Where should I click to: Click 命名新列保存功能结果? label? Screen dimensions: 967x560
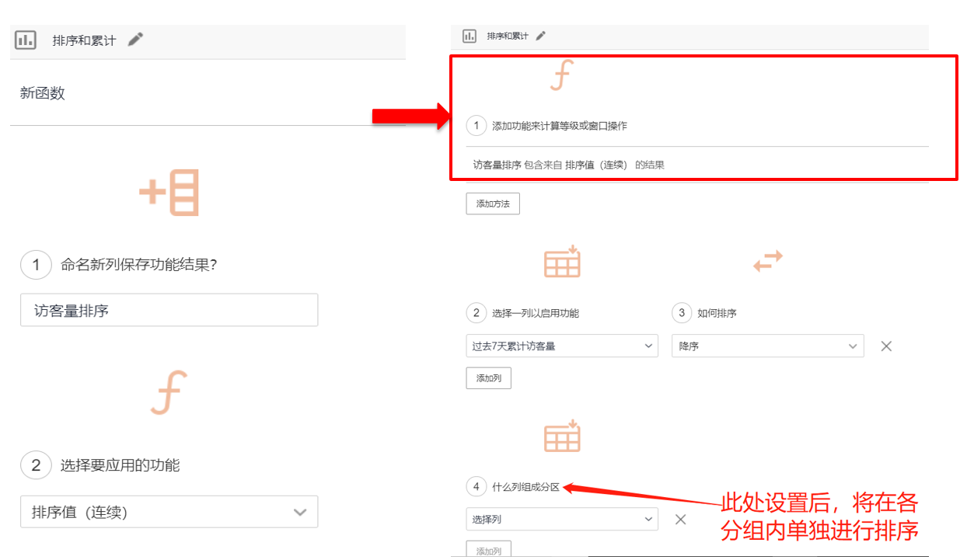(x=139, y=265)
